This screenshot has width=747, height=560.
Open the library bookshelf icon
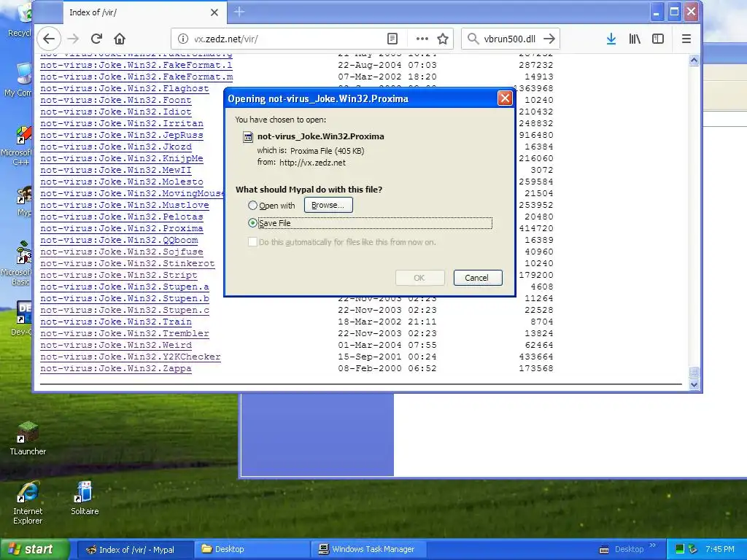click(635, 39)
